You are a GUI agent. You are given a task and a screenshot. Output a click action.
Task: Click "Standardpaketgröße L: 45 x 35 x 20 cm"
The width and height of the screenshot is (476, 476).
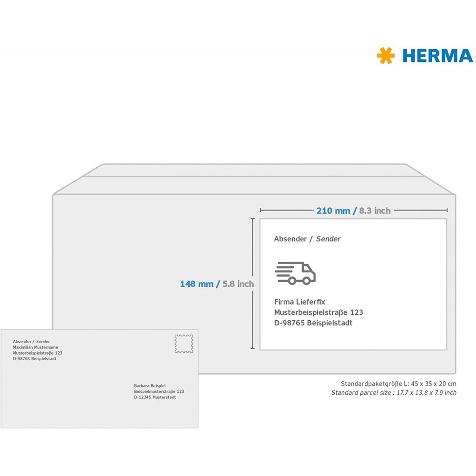pos(398,383)
